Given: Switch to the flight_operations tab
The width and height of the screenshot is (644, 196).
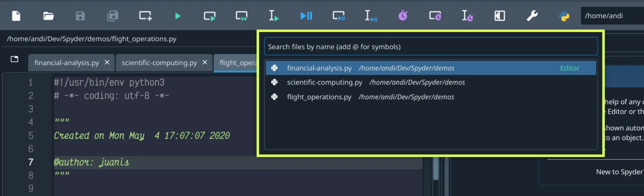Looking at the screenshot, I should [x=236, y=63].
